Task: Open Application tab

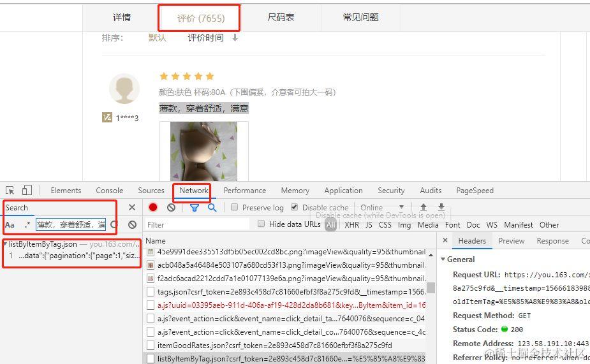Action: point(344,191)
